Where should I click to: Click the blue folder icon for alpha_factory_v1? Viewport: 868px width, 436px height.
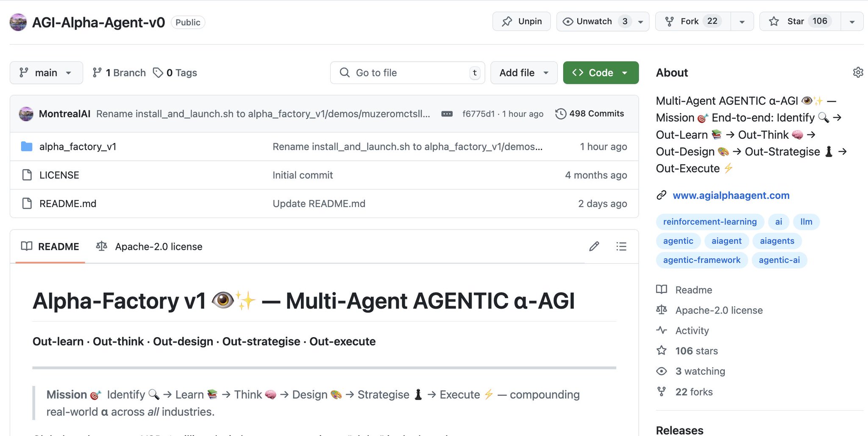click(x=27, y=147)
